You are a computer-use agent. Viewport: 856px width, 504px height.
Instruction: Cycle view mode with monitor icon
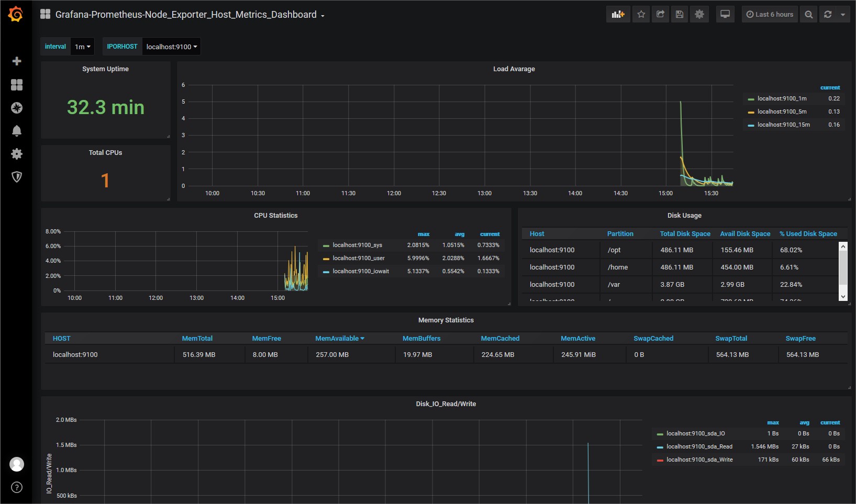pos(725,15)
